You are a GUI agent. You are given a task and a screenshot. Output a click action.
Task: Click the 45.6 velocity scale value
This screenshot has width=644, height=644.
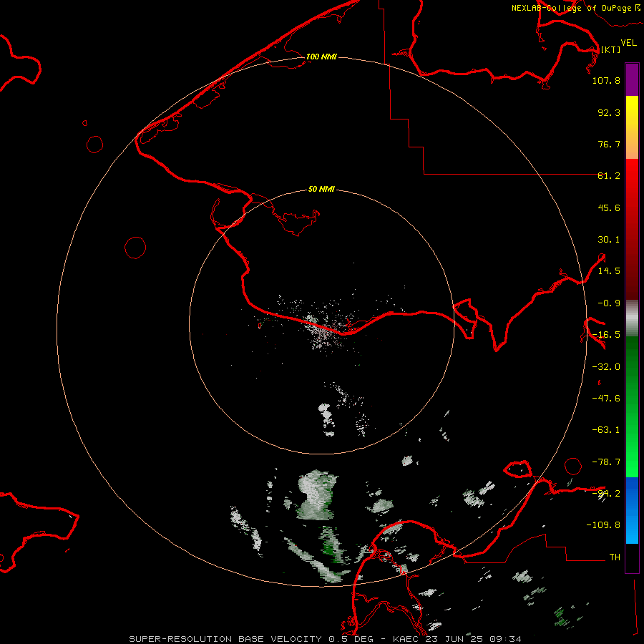tap(609, 208)
